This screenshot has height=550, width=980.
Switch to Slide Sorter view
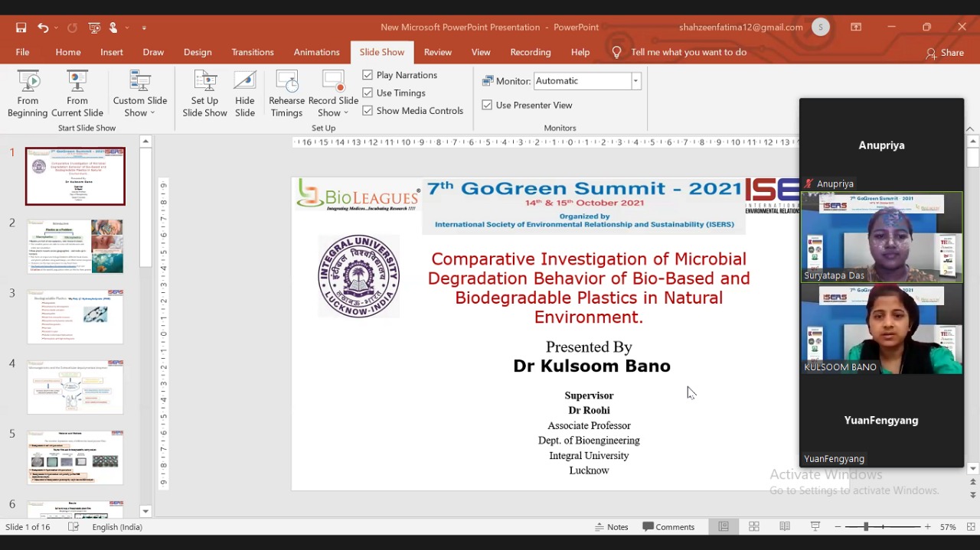coord(754,527)
